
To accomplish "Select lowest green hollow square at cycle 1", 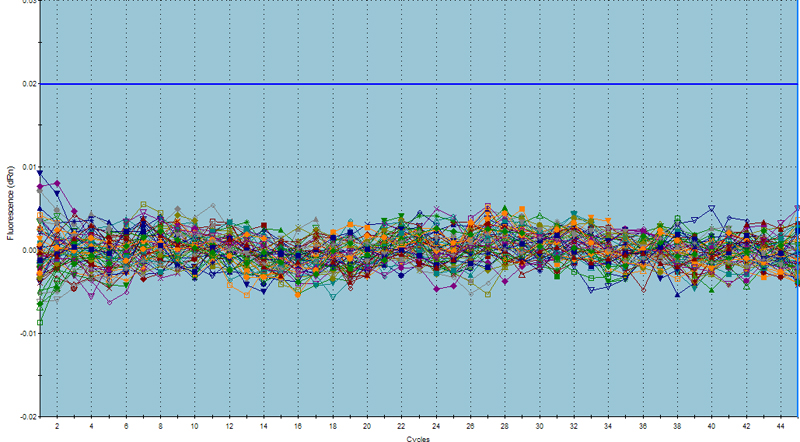I will [40, 322].
